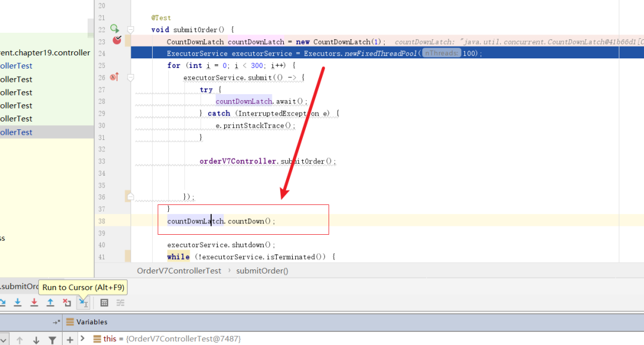
Task: Open the Evaluate Expression calculator icon
Action: tap(104, 303)
